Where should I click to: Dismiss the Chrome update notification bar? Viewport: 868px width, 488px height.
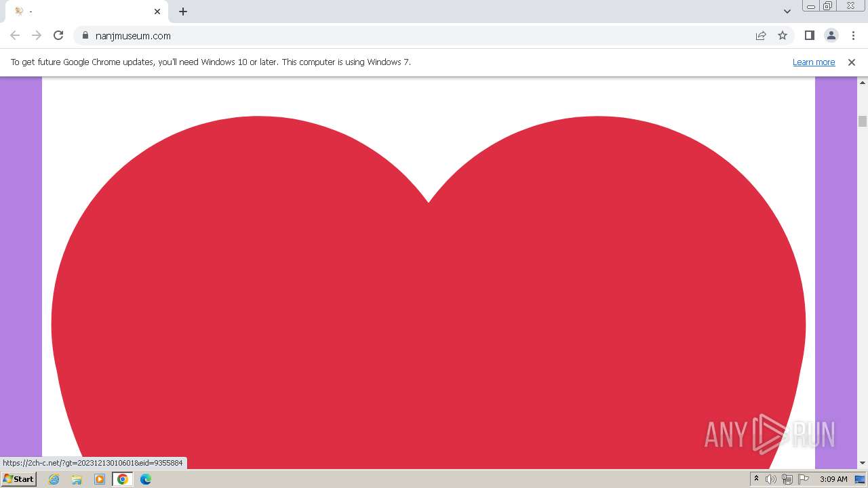click(852, 62)
